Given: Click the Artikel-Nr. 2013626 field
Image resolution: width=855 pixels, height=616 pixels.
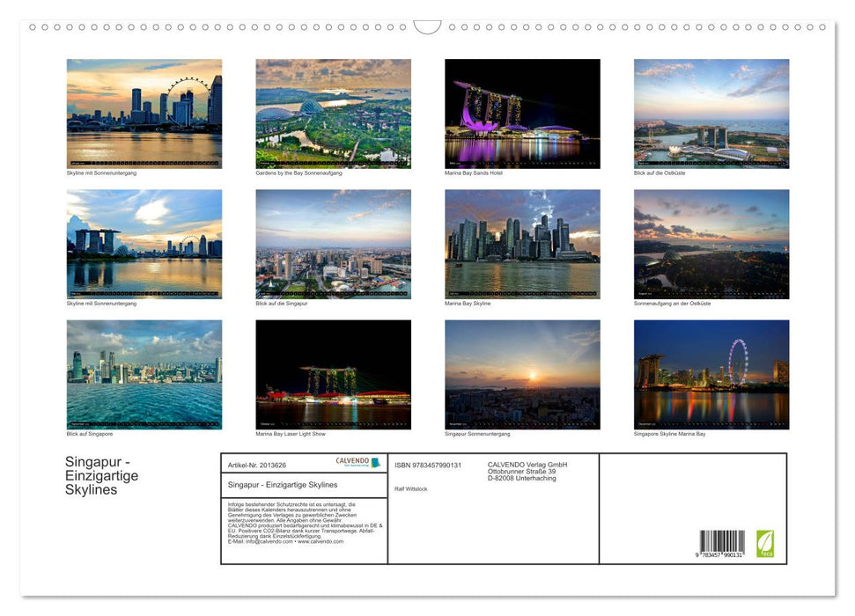Looking at the screenshot, I should point(257,465).
